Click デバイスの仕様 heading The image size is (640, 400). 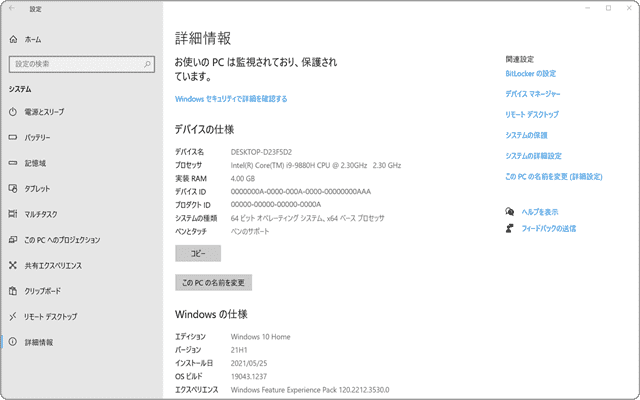click(204, 130)
